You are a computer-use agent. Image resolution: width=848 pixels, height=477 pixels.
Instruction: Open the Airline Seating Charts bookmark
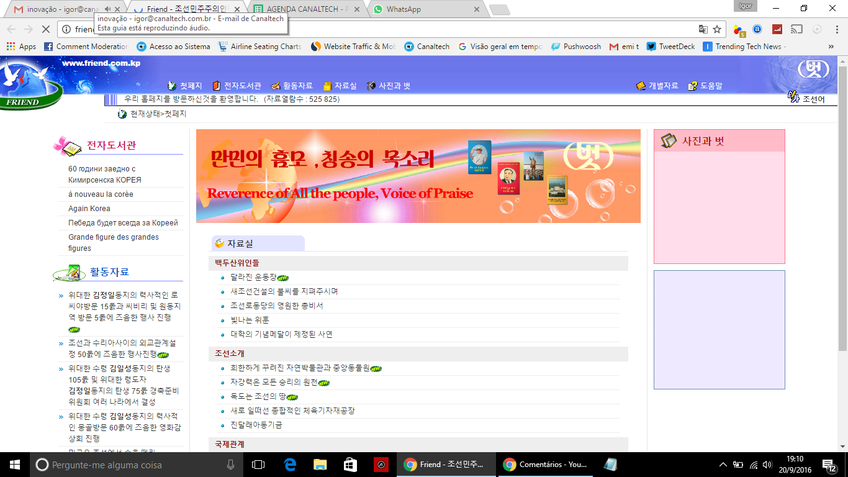[x=259, y=47]
